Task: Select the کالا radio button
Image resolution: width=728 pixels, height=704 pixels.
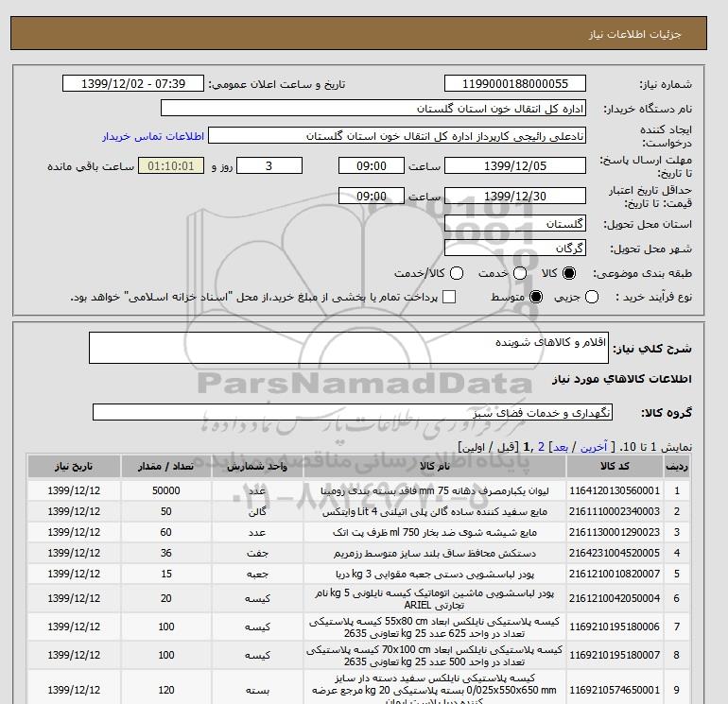Action: pyautogui.click(x=569, y=273)
